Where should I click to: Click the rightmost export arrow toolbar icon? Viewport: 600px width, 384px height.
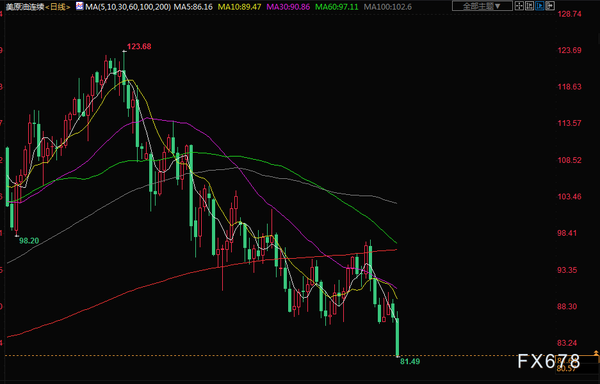[550, 6]
